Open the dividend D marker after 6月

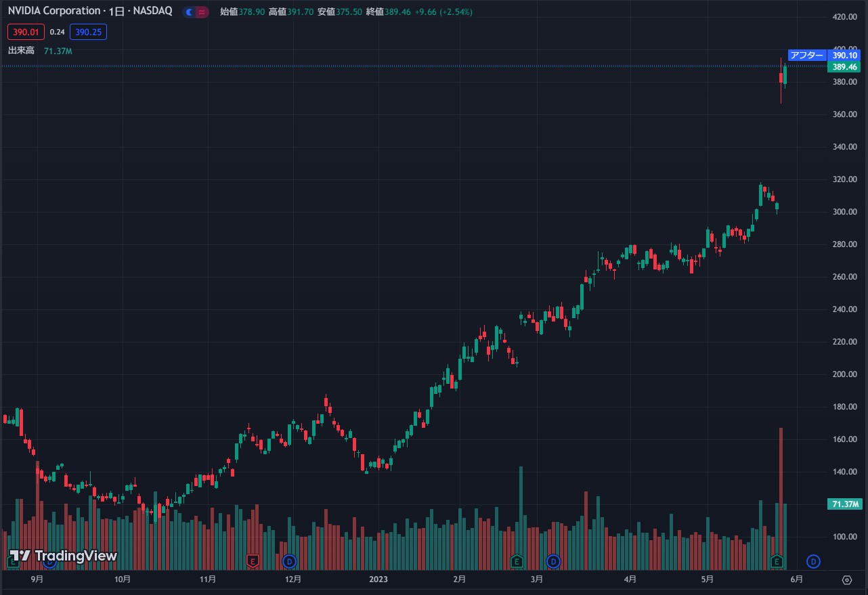pos(813,560)
